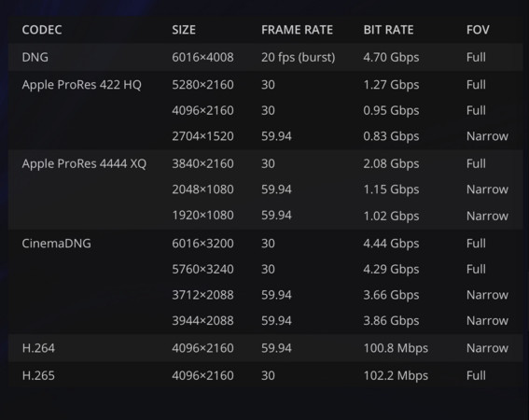Select the H.264 codec label
The height and width of the screenshot is (420, 529).
pyautogui.click(x=38, y=348)
